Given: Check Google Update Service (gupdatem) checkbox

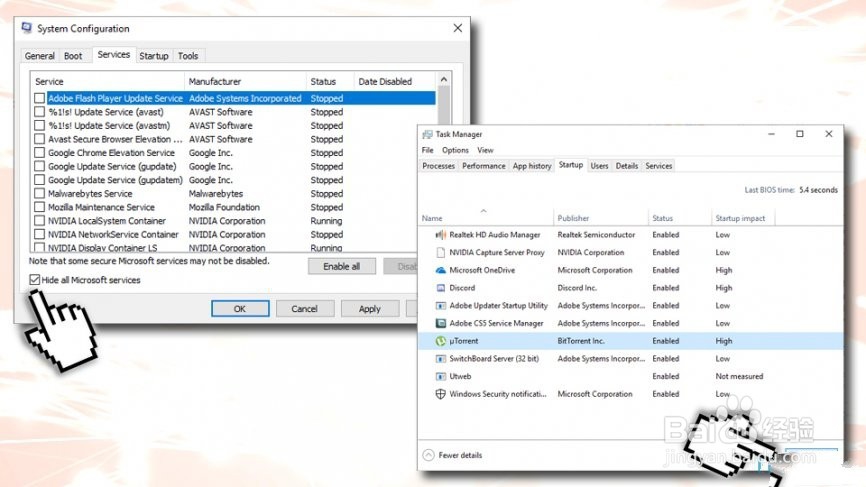Looking at the screenshot, I should (39, 180).
